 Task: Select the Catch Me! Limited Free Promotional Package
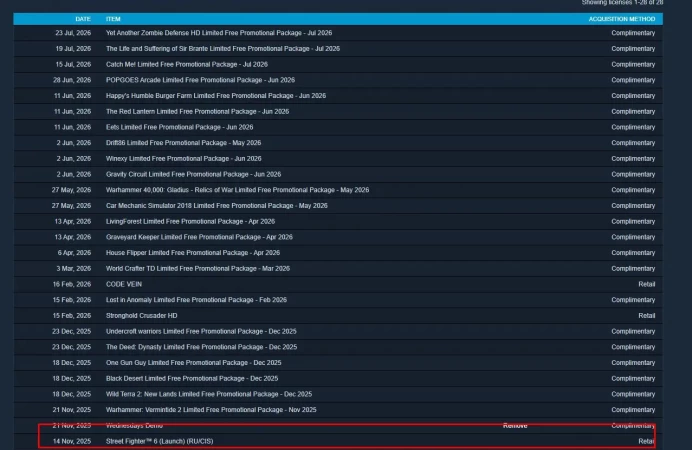[x=187, y=64]
